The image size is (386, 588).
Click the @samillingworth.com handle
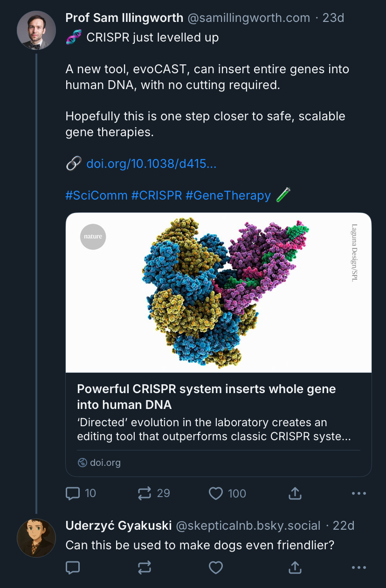click(248, 18)
